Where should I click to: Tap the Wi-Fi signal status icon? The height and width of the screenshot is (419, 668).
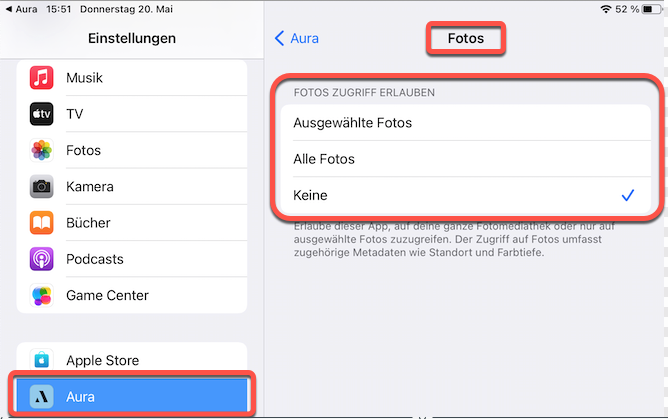[605, 9]
